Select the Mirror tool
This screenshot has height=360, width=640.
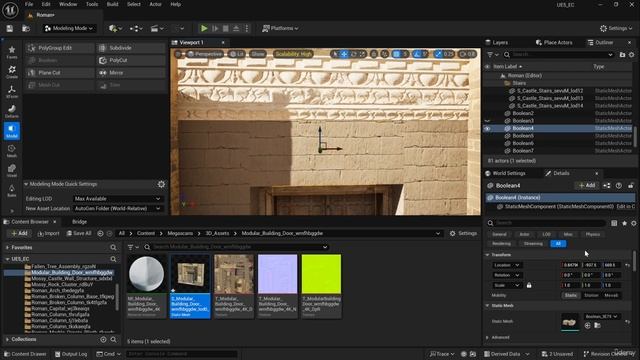tap(131, 73)
